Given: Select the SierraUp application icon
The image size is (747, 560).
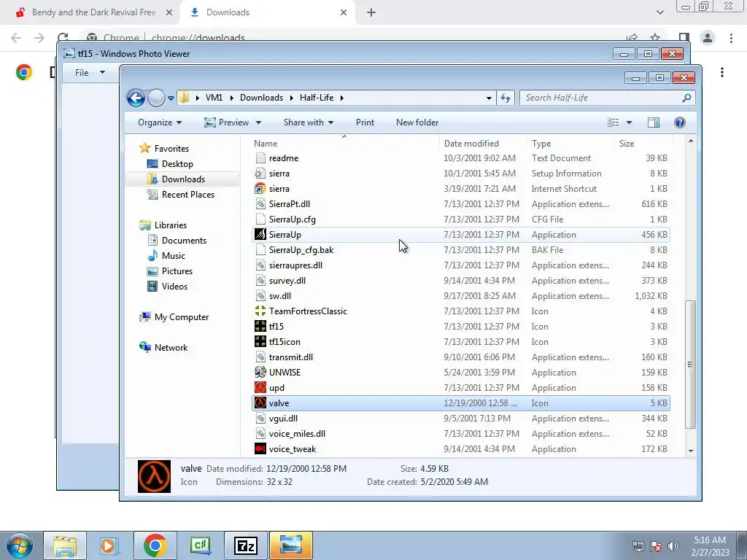Looking at the screenshot, I should coord(260,235).
